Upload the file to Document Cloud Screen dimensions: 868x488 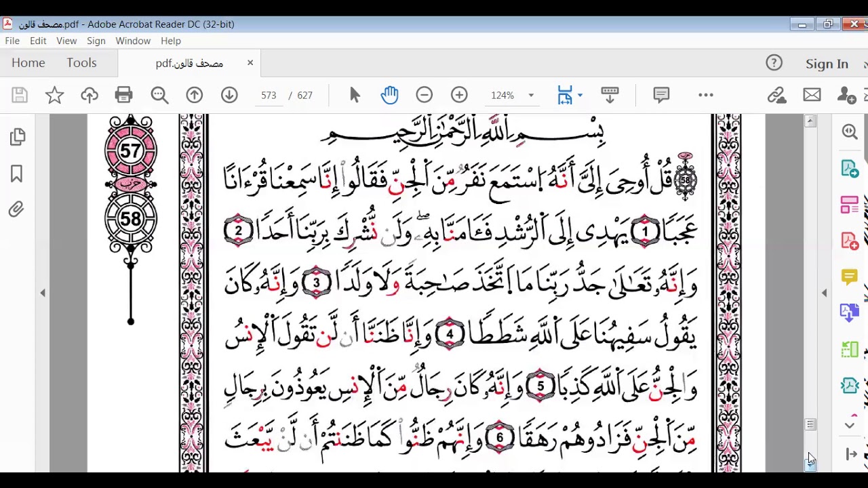pyautogui.click(x=90, y=96)
